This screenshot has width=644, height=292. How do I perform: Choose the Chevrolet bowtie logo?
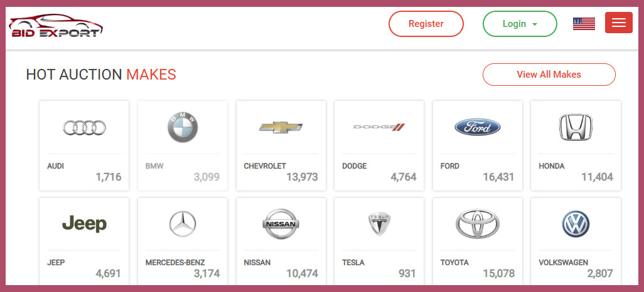pos(281,127)
